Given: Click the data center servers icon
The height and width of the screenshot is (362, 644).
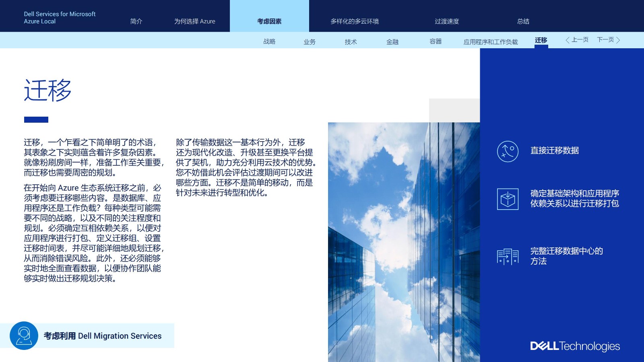Looking at the screenshot, I should 508,256.
